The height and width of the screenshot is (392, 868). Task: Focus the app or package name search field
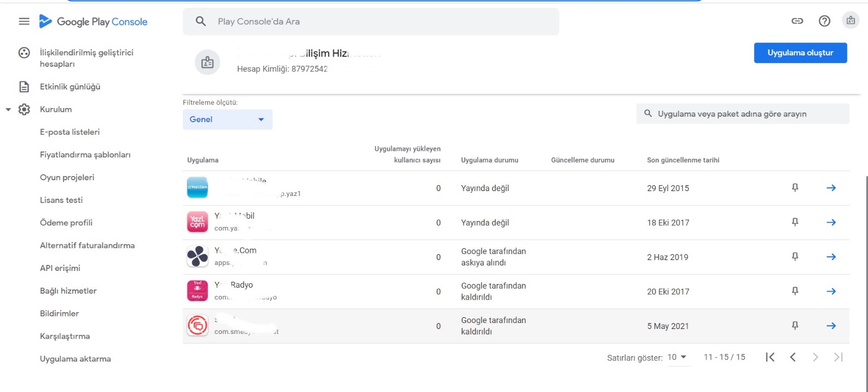[743, 114]
